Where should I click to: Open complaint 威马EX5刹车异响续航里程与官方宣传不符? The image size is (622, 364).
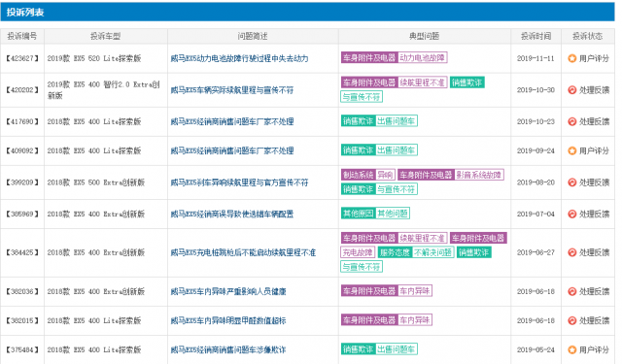point(239,182)
